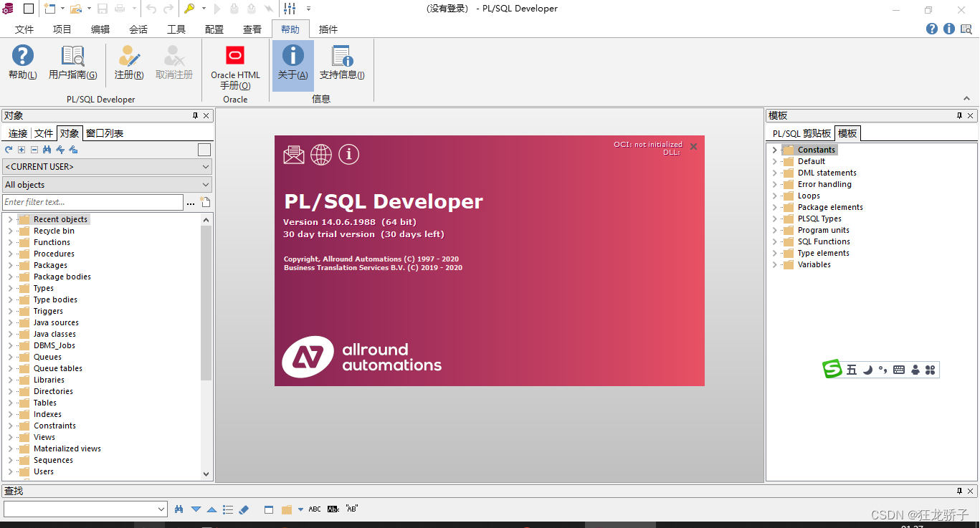Click the IME keyboard icon in the floating bar

(899, 370)
